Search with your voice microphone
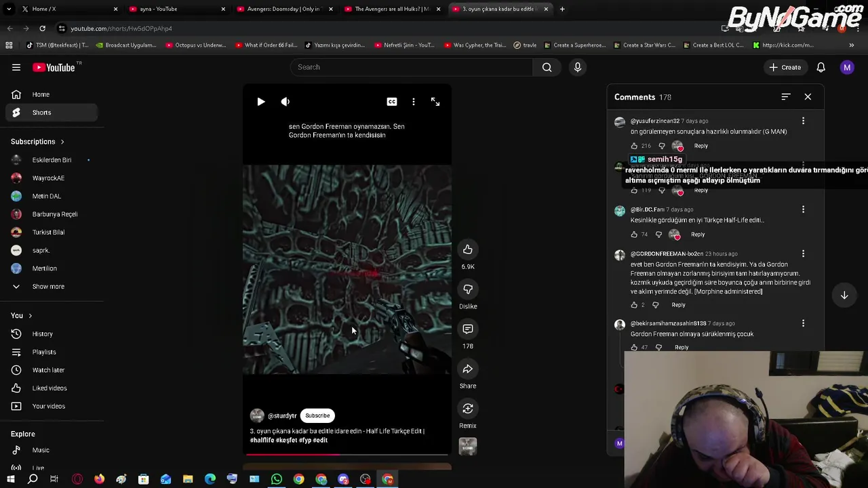This screenshot has width=868, height=488. tap(578, 67)
